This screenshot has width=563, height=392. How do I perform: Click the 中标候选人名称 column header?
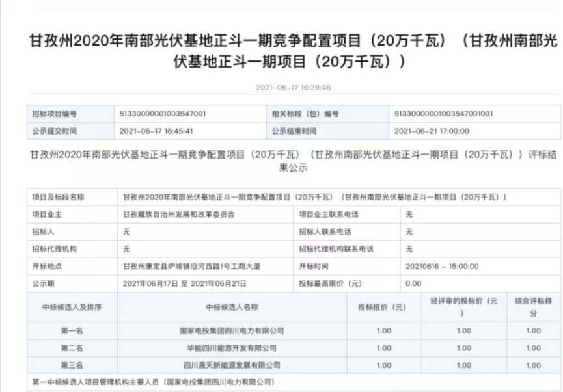(x=232, y=307)
